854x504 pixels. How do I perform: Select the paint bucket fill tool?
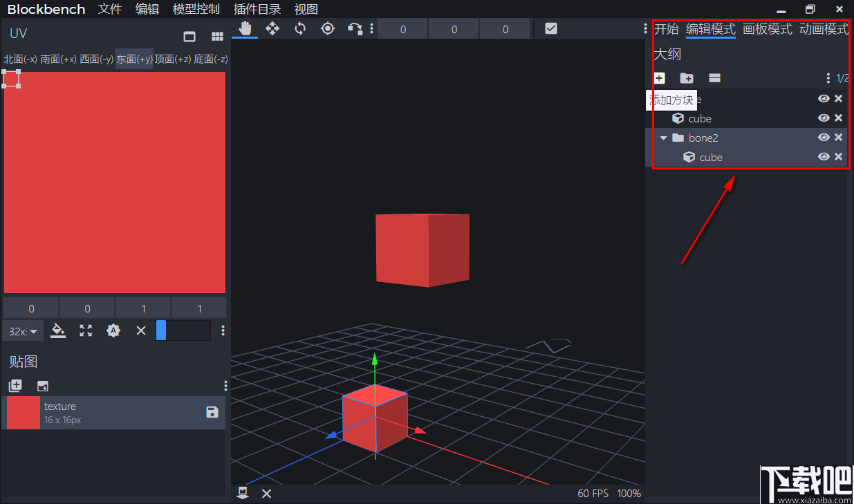point(58,330)
